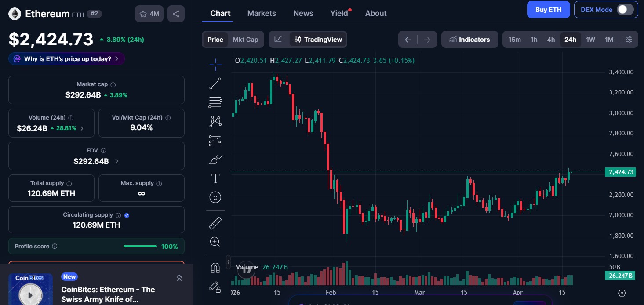The height and width of the screenshot is (305, 644).
Task: Select the Trend Line drawing tool
Action: [x=215, y=83]
